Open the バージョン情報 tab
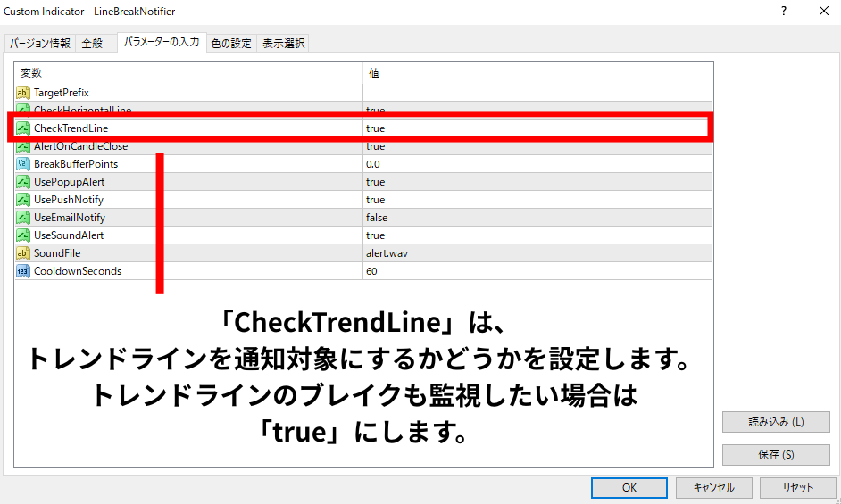Viewport: 841px width, 504px height. [x=40, y=43]
